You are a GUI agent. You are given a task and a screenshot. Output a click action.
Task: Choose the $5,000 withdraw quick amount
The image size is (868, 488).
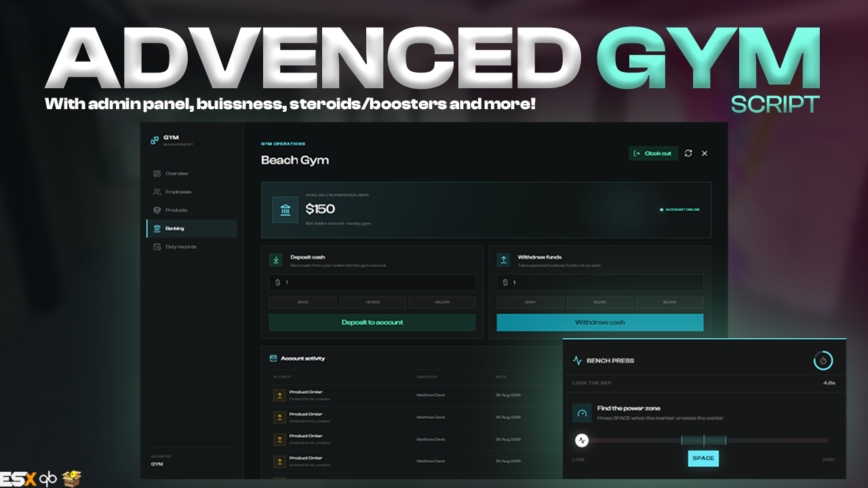coord(670,302)
